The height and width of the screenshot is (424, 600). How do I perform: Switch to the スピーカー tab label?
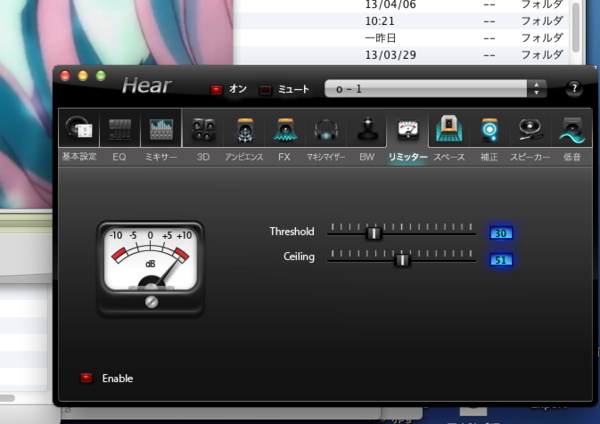tap(530, 157)
